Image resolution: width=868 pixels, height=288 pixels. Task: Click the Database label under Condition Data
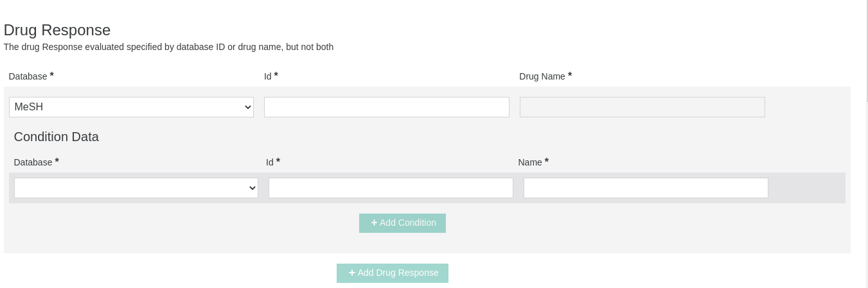coord(33,162)
